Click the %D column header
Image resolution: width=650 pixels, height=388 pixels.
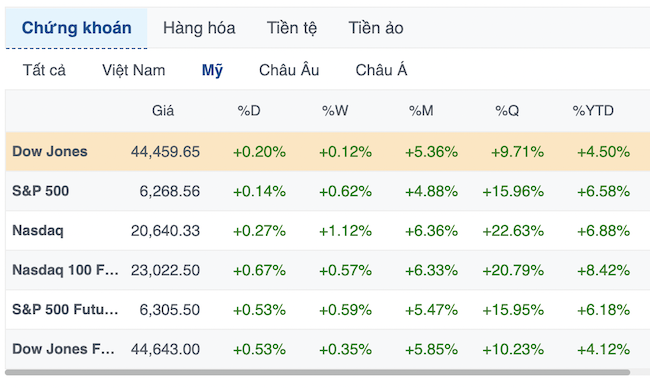(x=249, y=111)
